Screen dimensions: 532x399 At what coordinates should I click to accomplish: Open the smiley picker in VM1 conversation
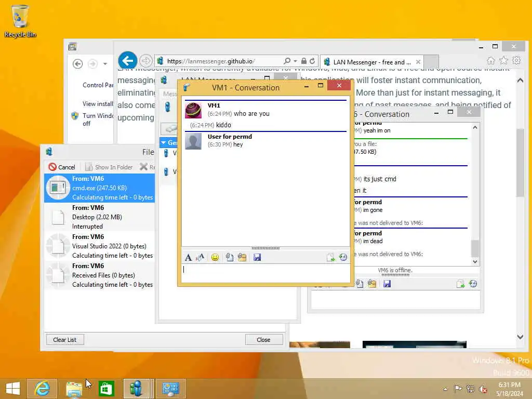click(x=215, y=258)
